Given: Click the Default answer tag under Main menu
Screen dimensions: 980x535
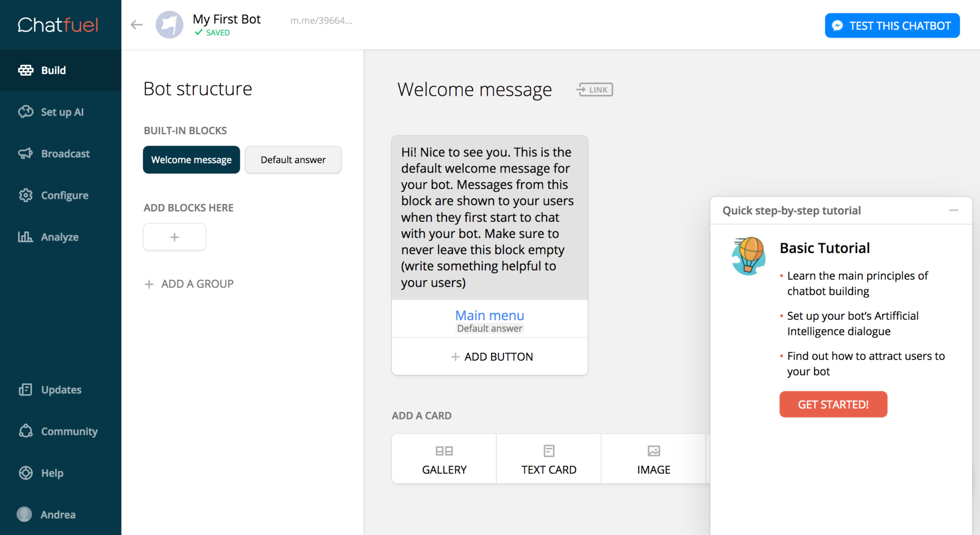Looking at the screenshot, I should (x=490, y=329).
